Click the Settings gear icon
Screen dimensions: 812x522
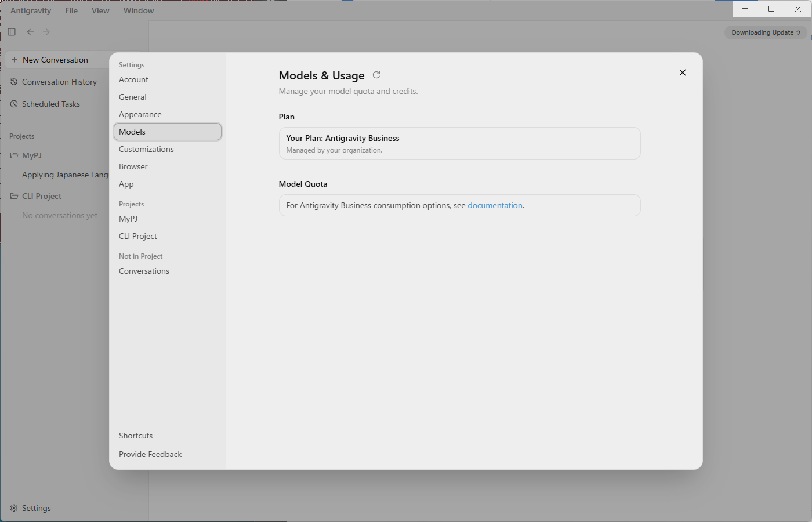pos(14,508)
